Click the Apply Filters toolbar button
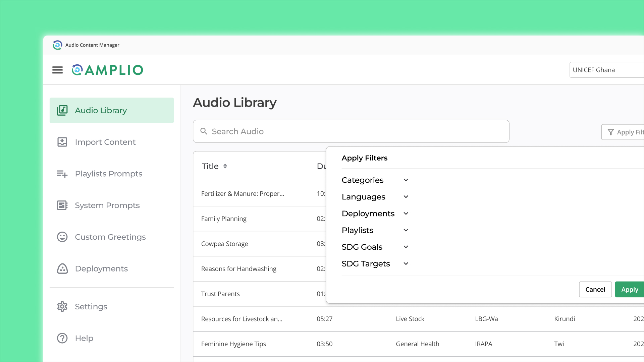The width and height of the screenshot is (644, 362). click(x=623, y=132)
